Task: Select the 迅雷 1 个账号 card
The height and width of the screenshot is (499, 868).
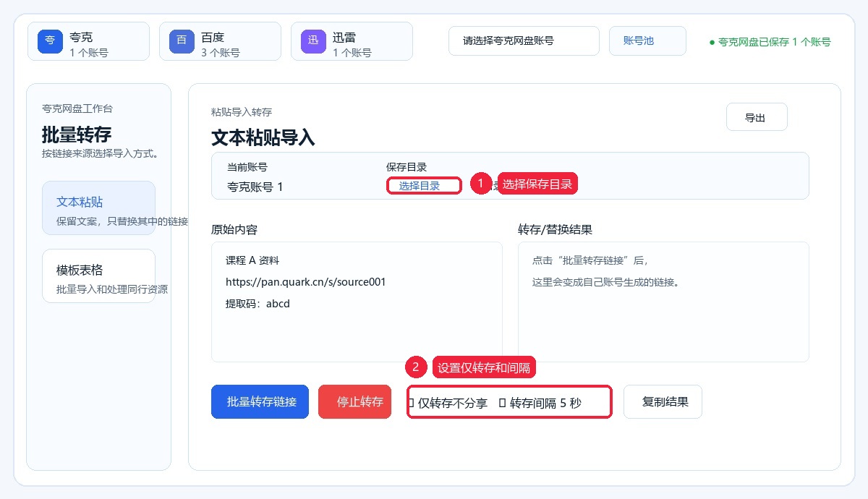Action: click(352, 41)
